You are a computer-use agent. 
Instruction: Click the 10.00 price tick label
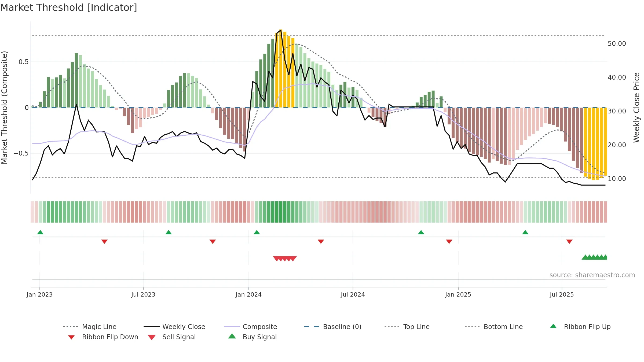[x=617, y=179]
